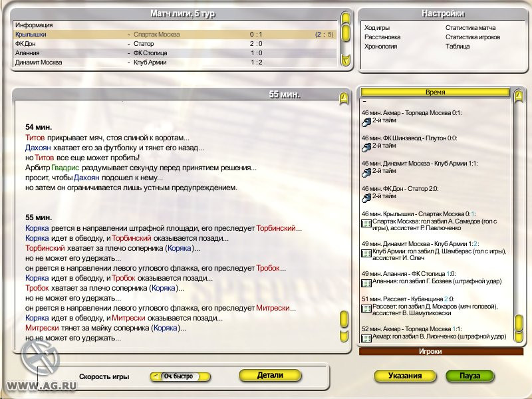Click Коряка in 'рвется в направлении штрафной' line
This screenshot has height=399, width=532.
37,228
